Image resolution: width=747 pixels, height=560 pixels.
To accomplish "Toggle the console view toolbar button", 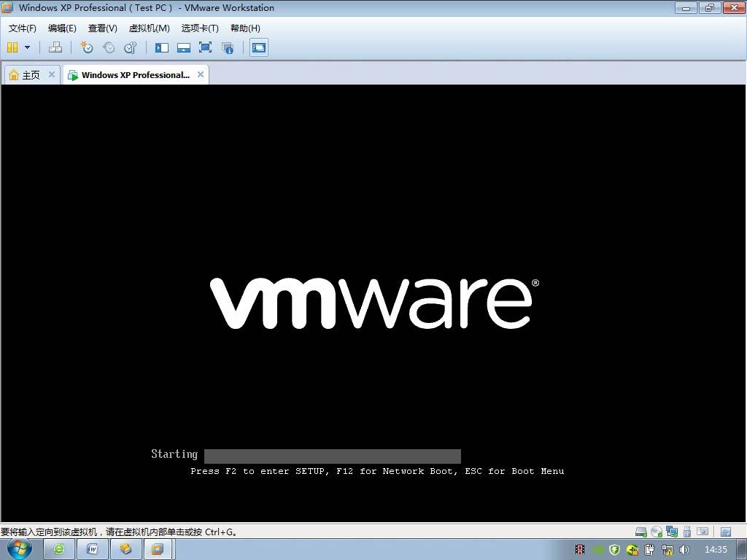I will (x=259, y=47).
